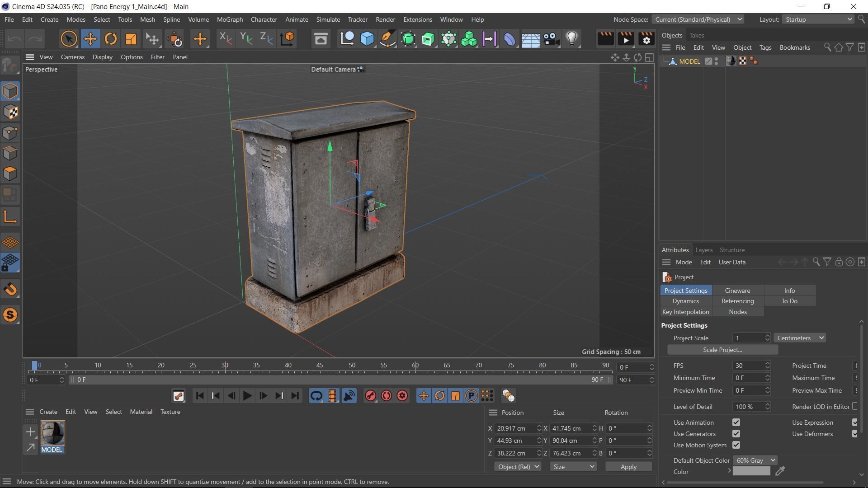Add a Cube primitive object

coord(367,39)
